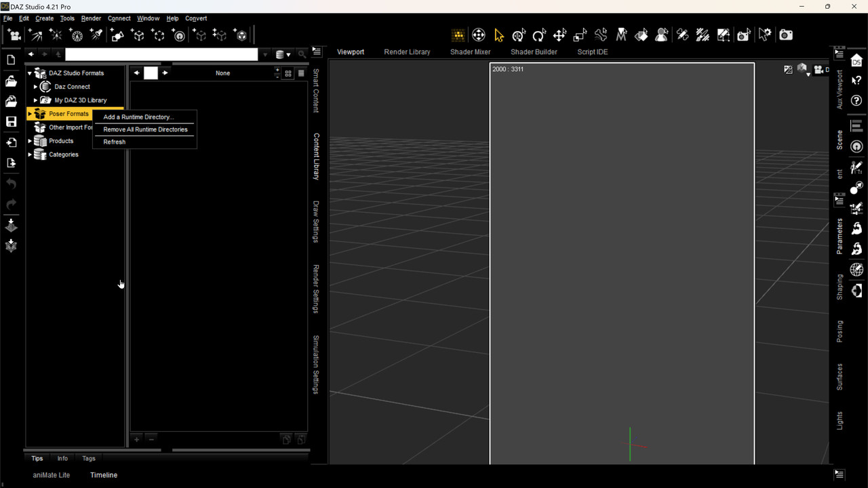Click the Import file icon

[11, 142]
